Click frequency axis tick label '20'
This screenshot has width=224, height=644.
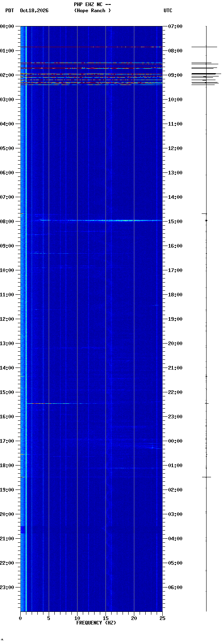coord(134,618)
